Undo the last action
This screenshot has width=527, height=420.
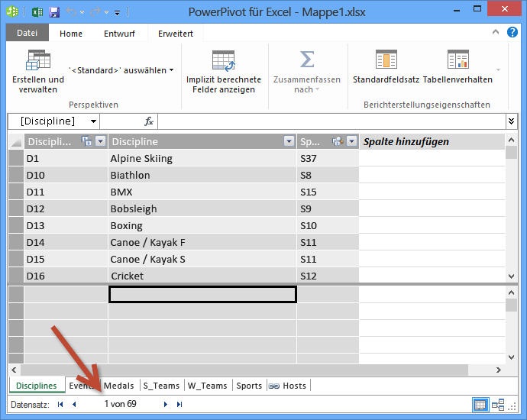71,12
